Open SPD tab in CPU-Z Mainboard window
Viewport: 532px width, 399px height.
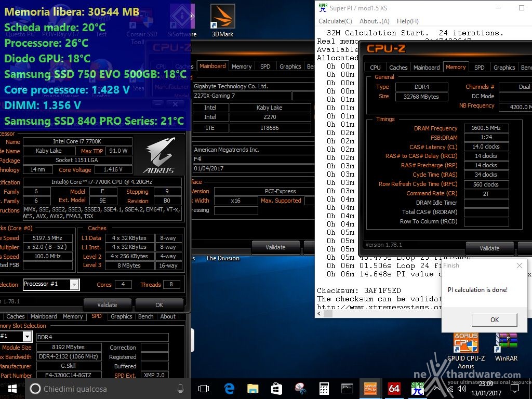pos(265,66)
